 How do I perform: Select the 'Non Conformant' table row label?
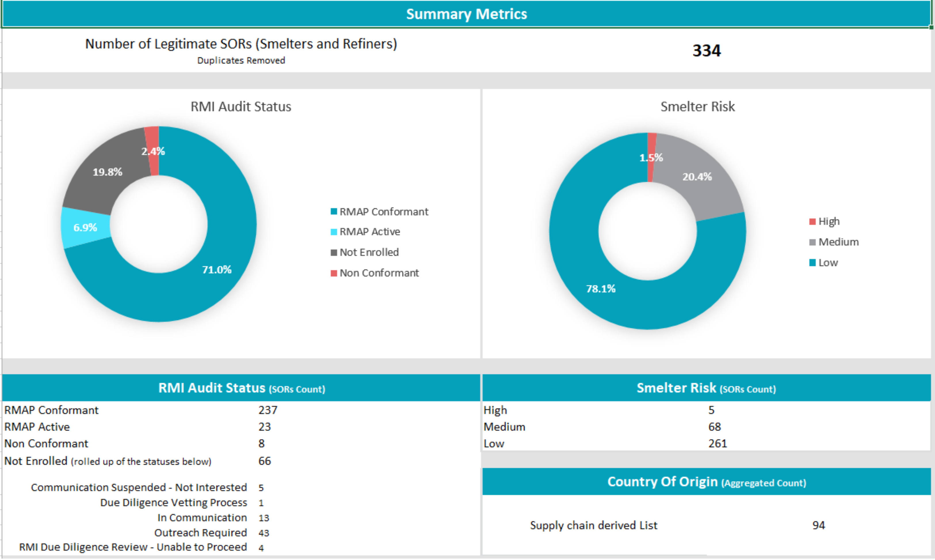[46, 443]
